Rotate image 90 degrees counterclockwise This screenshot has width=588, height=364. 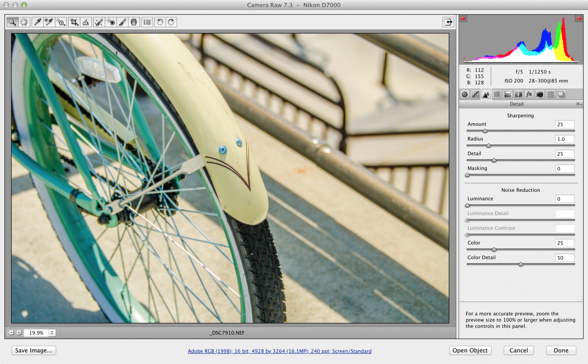[160, 22]
